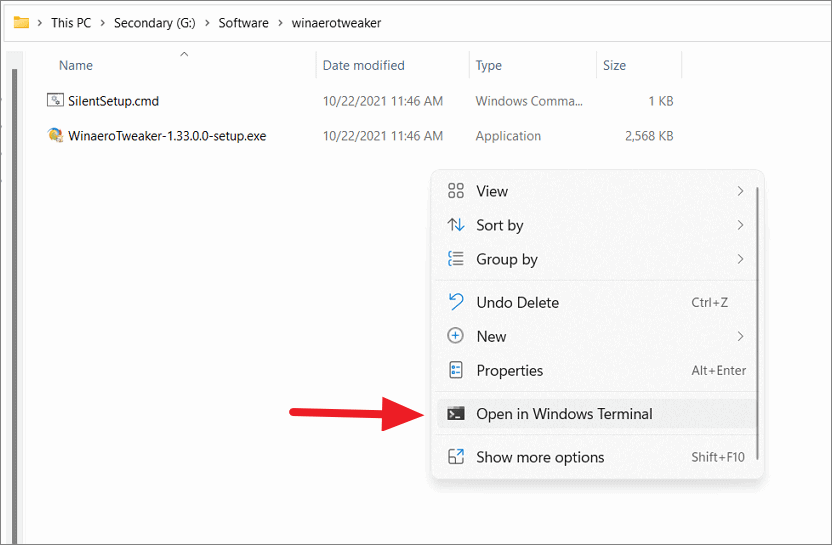Open Properties from the context menu
The image size is (832, 545).
point(596,370)
